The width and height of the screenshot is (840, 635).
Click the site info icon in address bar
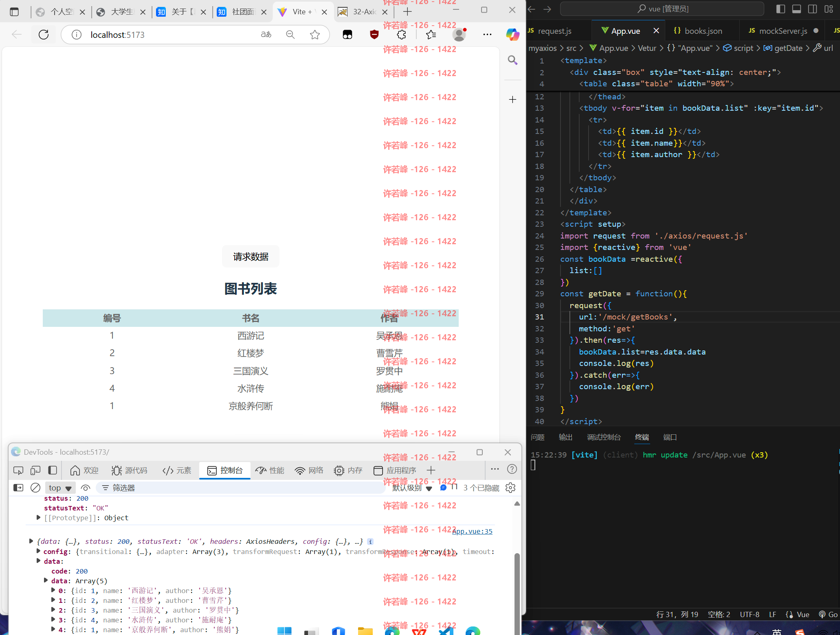(76, 35)
